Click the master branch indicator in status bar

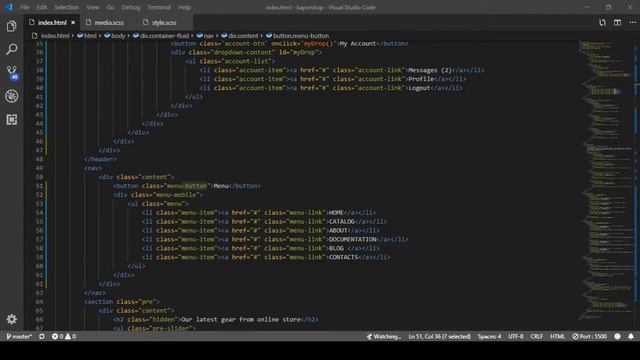click(x=19, y=336)
